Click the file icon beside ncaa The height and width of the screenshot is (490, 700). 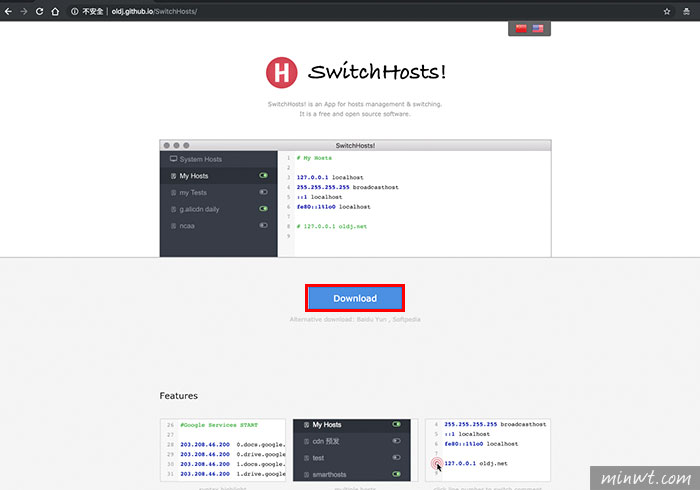click(173, 226)
